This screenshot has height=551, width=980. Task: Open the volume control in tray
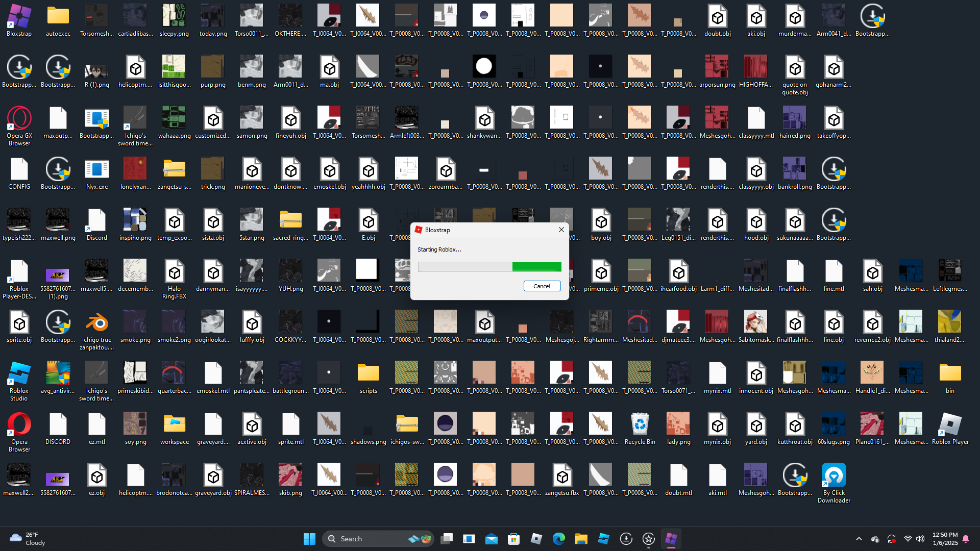[x=920, y=539]
